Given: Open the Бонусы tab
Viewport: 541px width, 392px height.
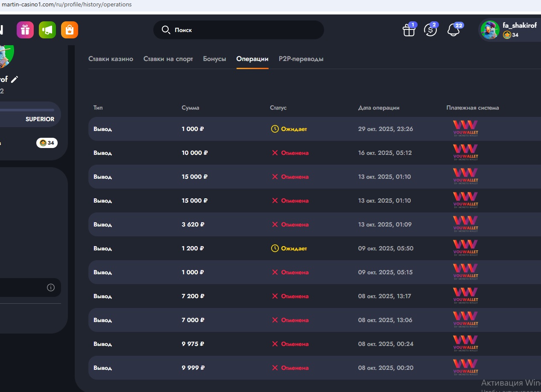Looking at the screenshot, I should point(214,59).
